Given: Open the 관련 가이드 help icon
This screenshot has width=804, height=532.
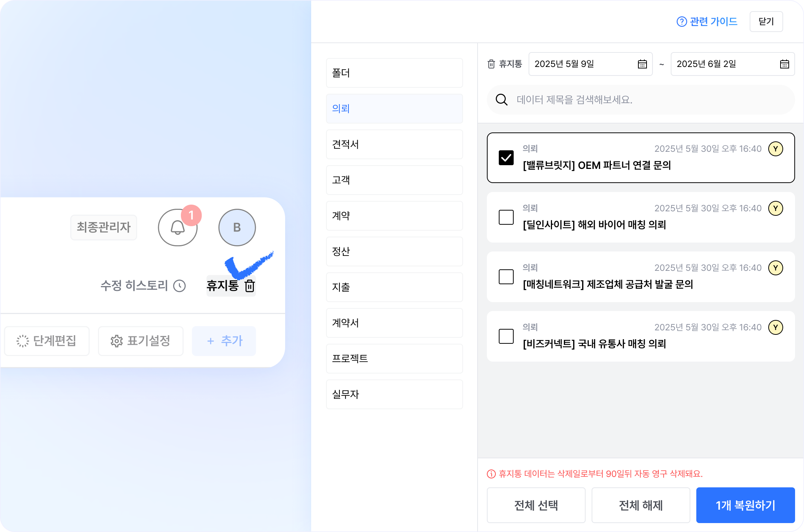Looking at the screenshot, I should (682, 22).
